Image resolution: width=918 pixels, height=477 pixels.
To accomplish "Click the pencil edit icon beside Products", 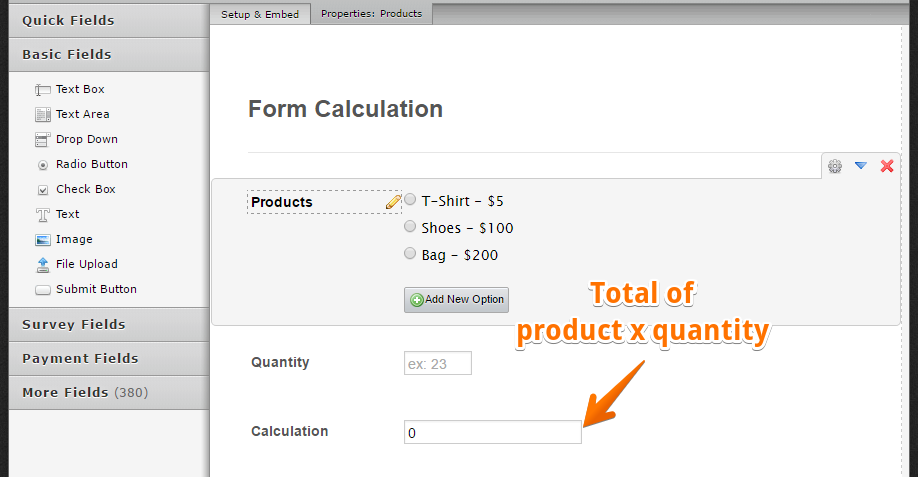I will point(393,202).
